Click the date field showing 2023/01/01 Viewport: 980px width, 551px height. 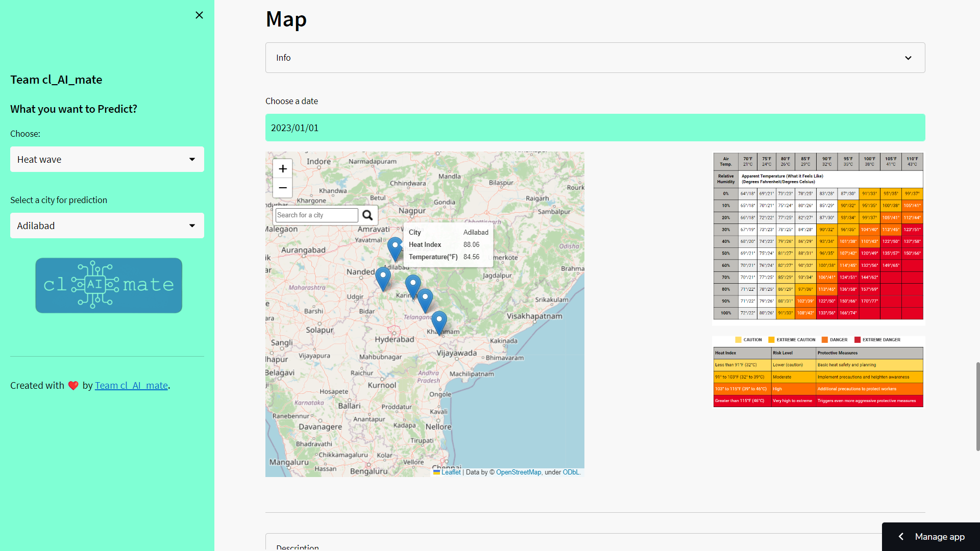[595, 128]
